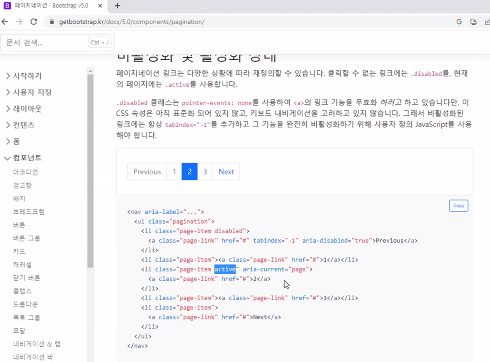
Task: Select the Bootstrap v5.0 pagination tab
Action: [52, 6]
